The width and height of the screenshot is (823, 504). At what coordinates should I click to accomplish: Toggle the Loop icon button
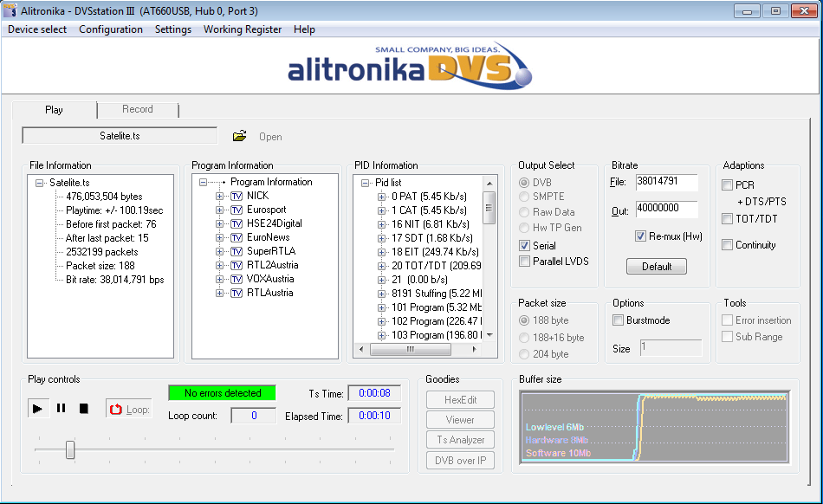[128, 409]
